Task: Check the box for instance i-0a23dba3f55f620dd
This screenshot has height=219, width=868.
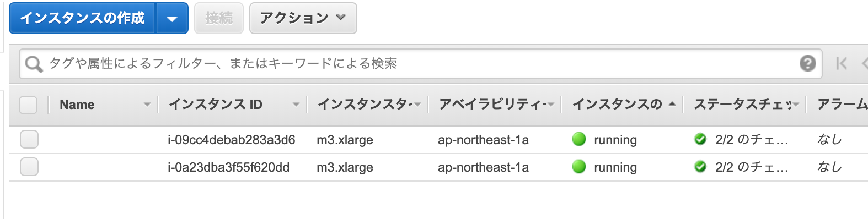Action: (29, 167)
